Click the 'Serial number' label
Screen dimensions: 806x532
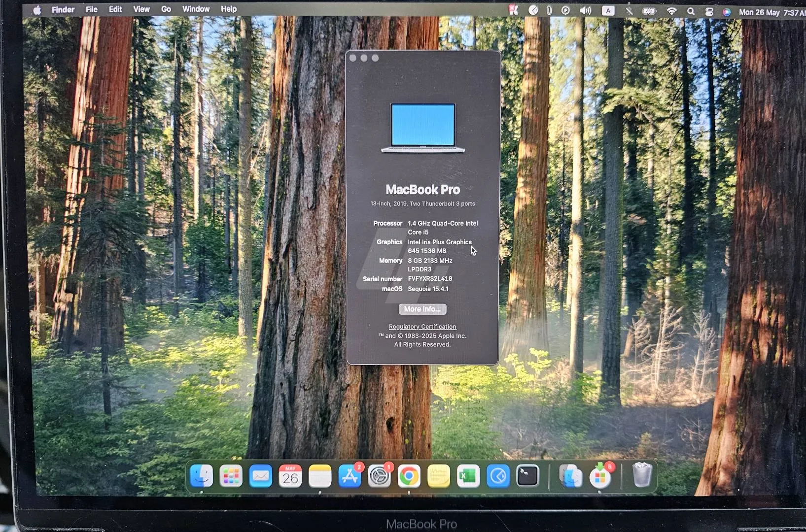click(x=383, y=279)
